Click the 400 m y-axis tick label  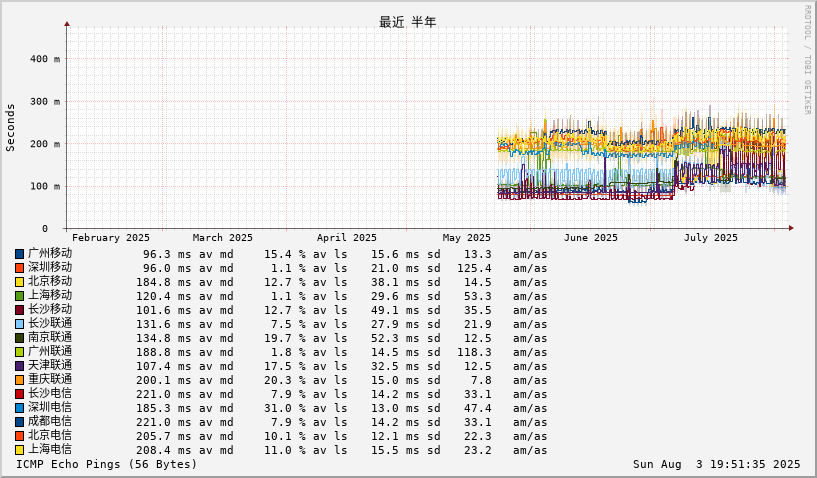pyautogui.click(x=45, y=59)
